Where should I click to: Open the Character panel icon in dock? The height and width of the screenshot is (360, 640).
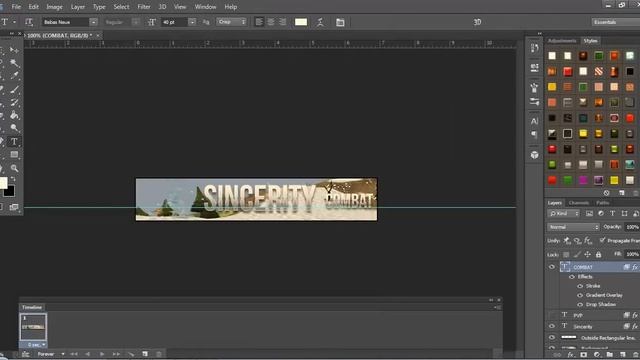534,121
